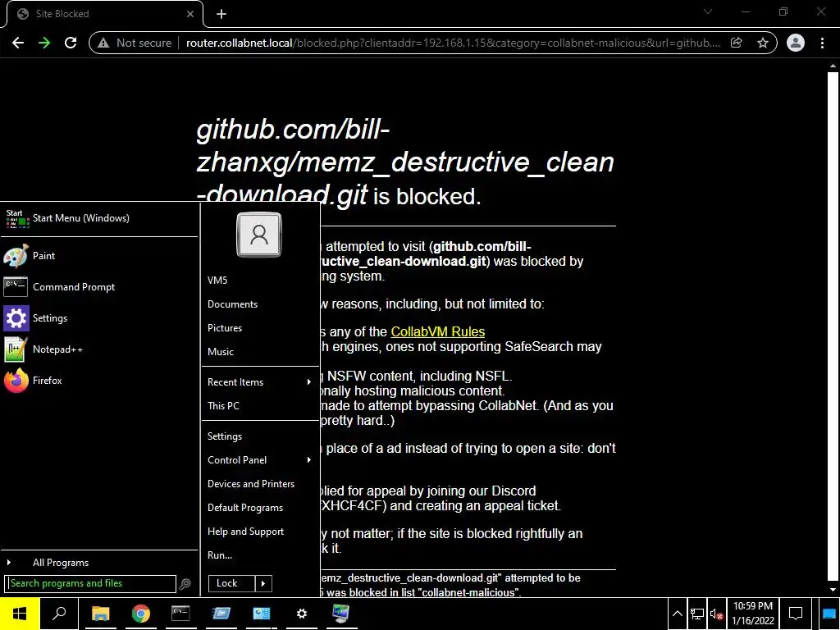840x630 pixels.
Task: Go forward with the green arrow
Action: (x=44, y=43)
